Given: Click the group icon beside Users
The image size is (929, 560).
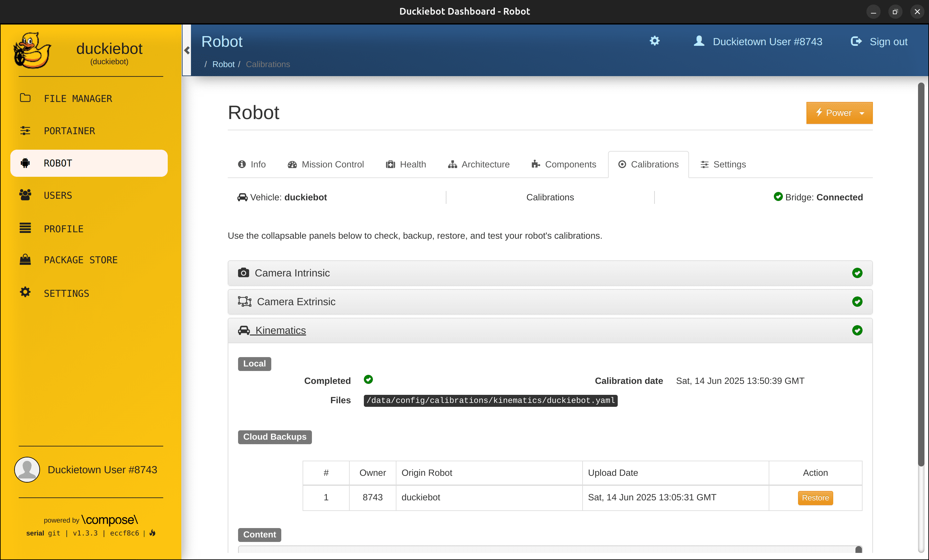Looking at the screenshot, I should click(x=25, y=195).
